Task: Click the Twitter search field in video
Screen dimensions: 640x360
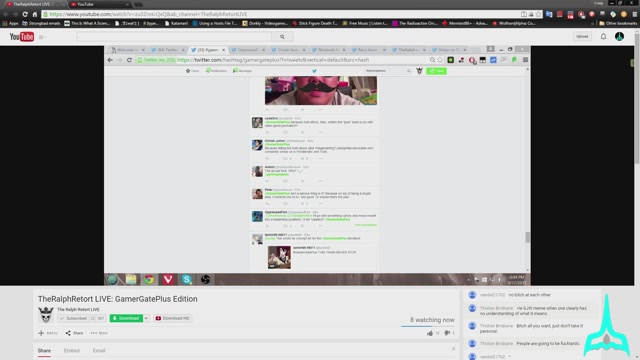Action: (x=388, y=71)
